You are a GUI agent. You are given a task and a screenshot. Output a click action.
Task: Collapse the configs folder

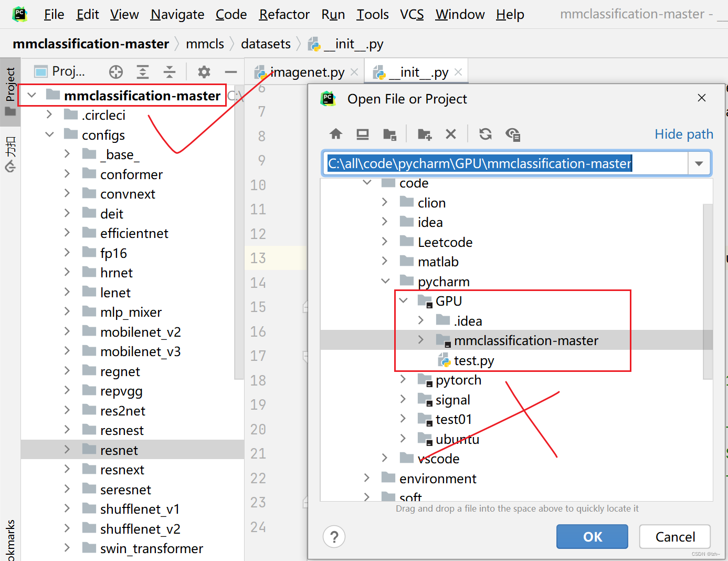coord(49,134)
